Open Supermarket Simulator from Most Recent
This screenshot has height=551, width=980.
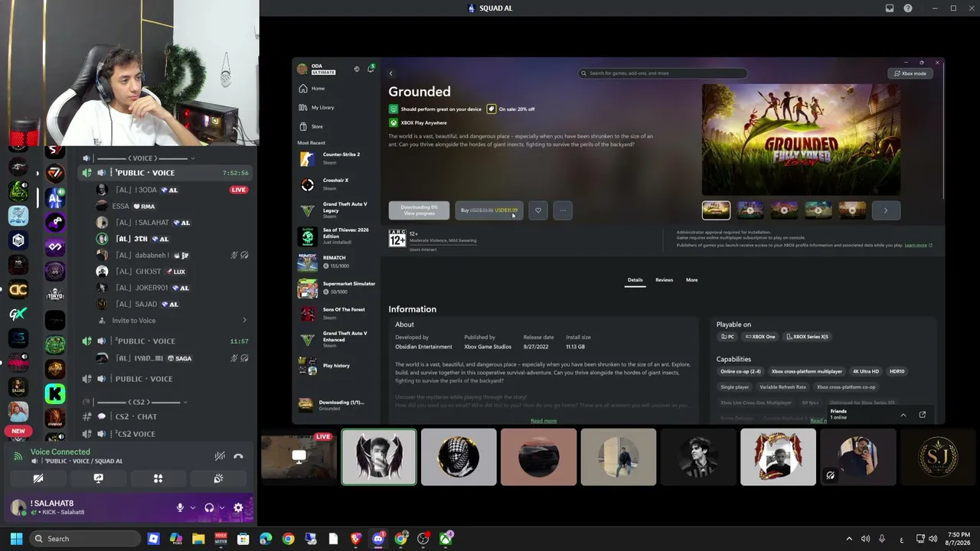[337, 288]
